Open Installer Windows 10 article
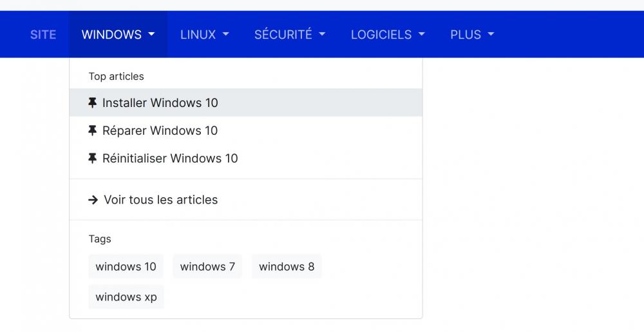 pos(246,103)
